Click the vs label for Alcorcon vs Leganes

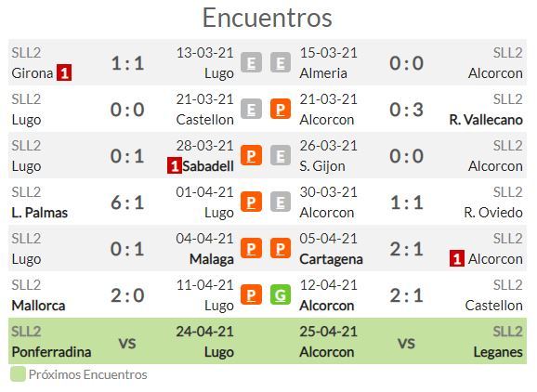(407, 343)
